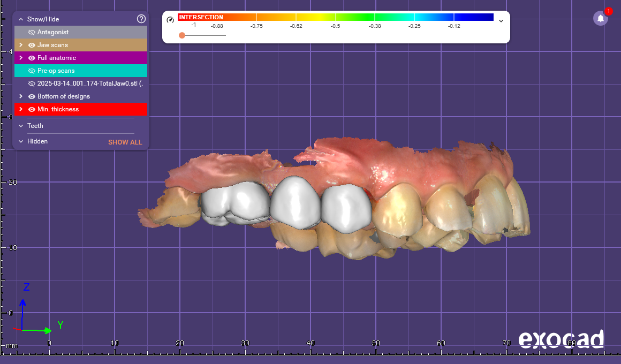Expand the Teeth section
Viewport: 621px width, 364px height.
pos(21,126)
